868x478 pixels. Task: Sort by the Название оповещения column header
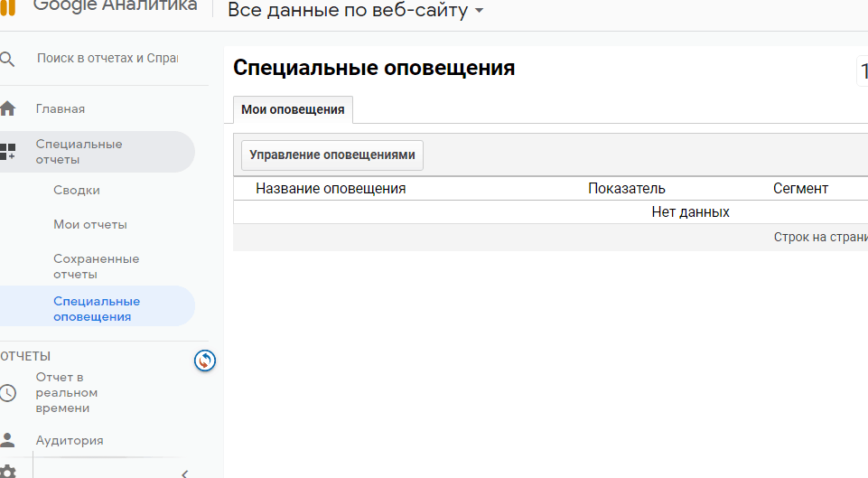(x=331, y=189)
